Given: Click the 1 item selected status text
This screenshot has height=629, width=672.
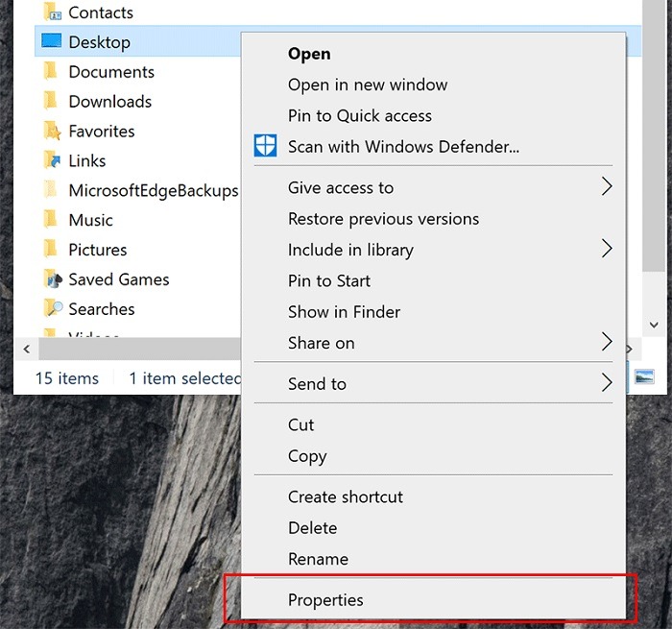Looking at the screenshot, I should pyautogui.click(x=185, y=378).
